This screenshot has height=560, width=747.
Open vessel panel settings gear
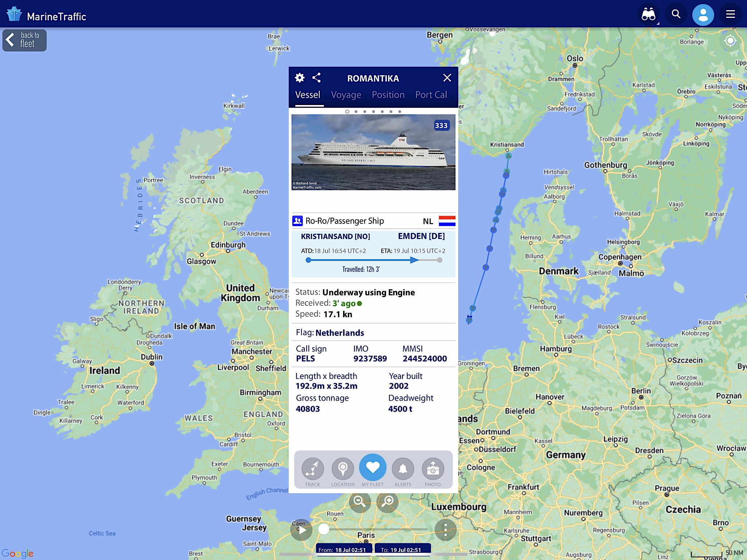[300, 78]
